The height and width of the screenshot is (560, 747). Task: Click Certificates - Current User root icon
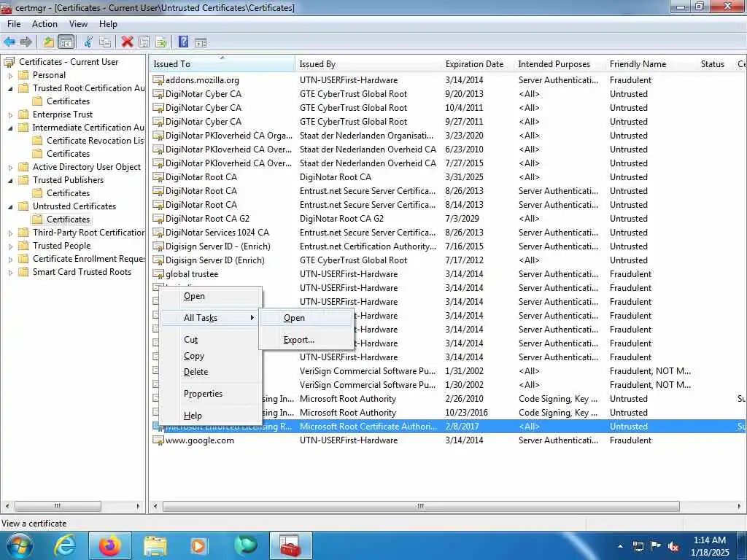click(9, 62)
